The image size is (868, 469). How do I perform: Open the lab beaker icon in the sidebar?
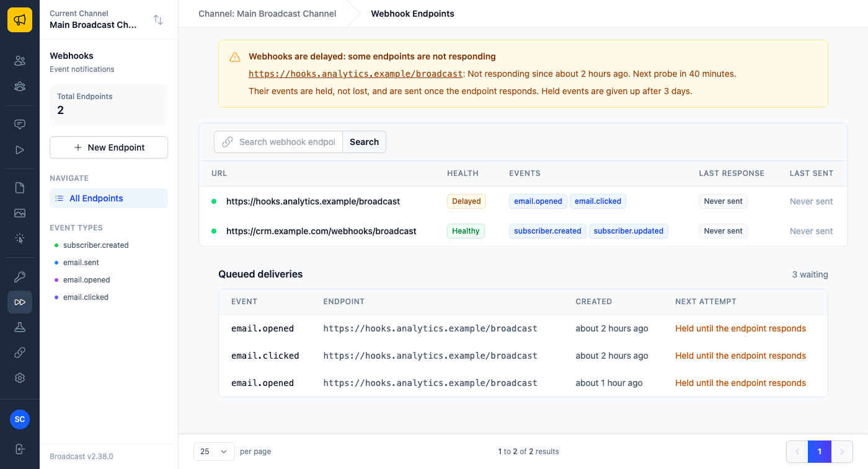tap(20, 327)
